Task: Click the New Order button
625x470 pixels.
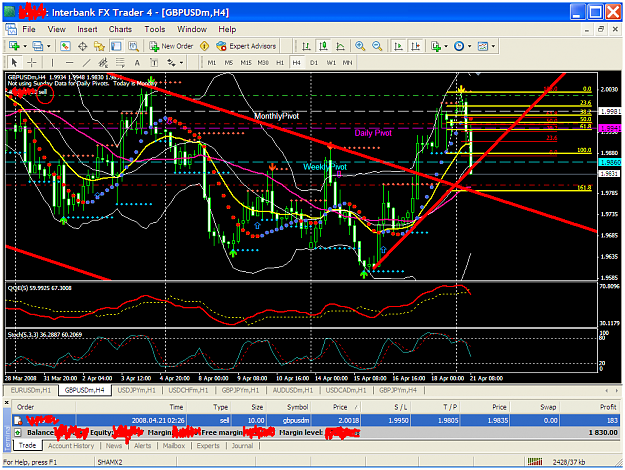Action: (171, 46)
